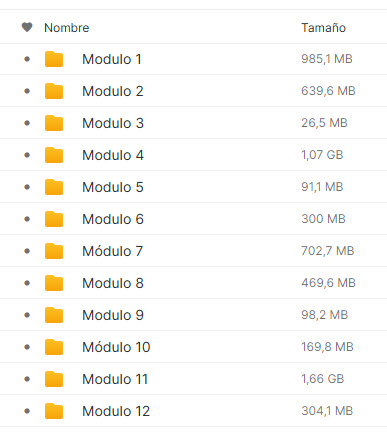Screen dimensions: 387x447
Task: Open the Modulo 6 folder icon
Action: (54, 219)
